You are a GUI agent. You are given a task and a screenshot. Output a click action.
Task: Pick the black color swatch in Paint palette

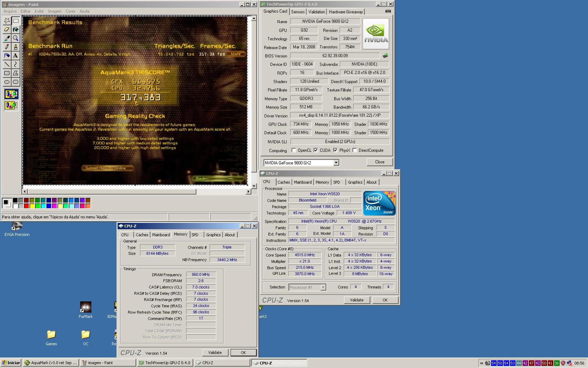(x=15, y=201)
